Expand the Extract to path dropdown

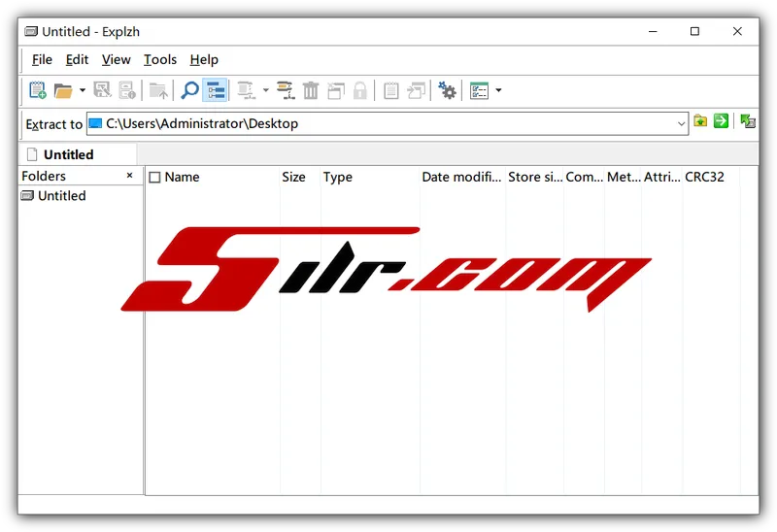tap(682, 124)
